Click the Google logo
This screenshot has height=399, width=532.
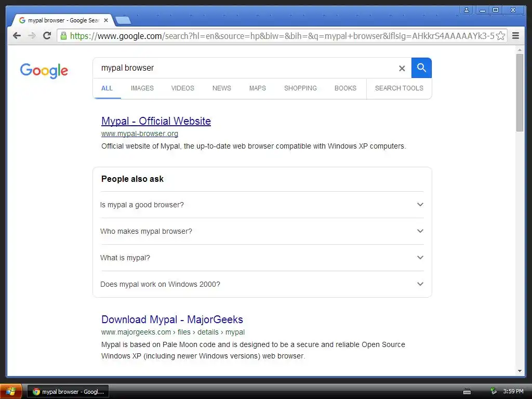click(44, 71)
